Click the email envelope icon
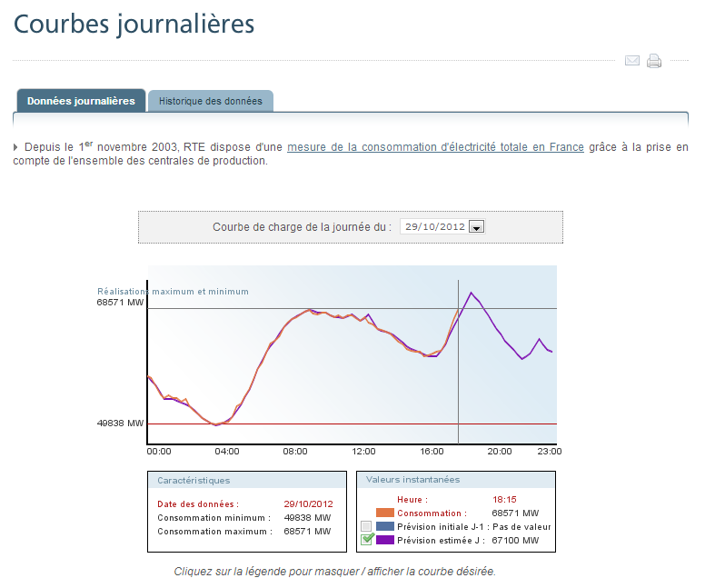The image size is (715, 588). coord(632,60)
